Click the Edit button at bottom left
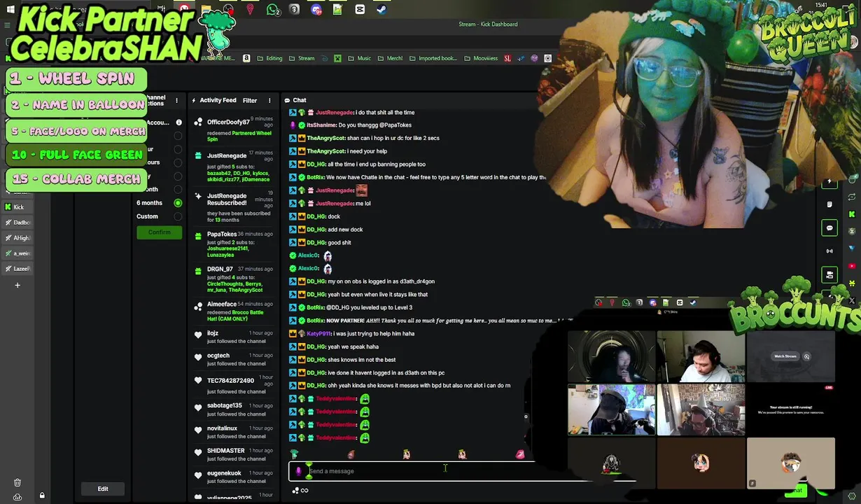Image resolution: width=861 pixels, height=504 pixels. pos(103,489)
